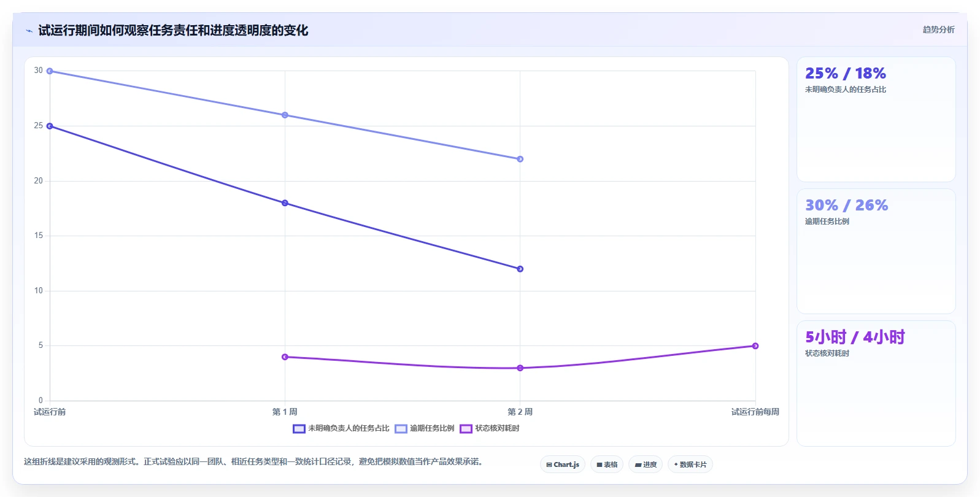The width and height of the screenshot is (980, 497).
Task: Click the 进度 tag chip
Action: pyautogui.click(x=646, y=464)
